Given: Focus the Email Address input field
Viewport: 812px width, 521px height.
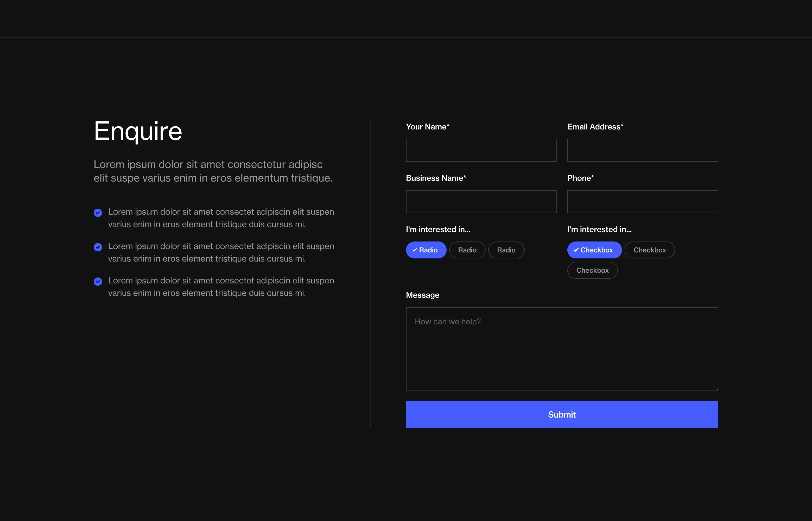Looking at the screenshot, I should pyautogui.click(x=642, y=150).
